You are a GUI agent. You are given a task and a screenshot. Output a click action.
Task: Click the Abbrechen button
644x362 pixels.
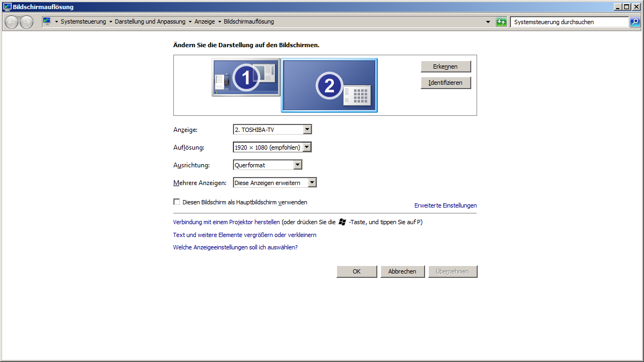pos(402,271)
